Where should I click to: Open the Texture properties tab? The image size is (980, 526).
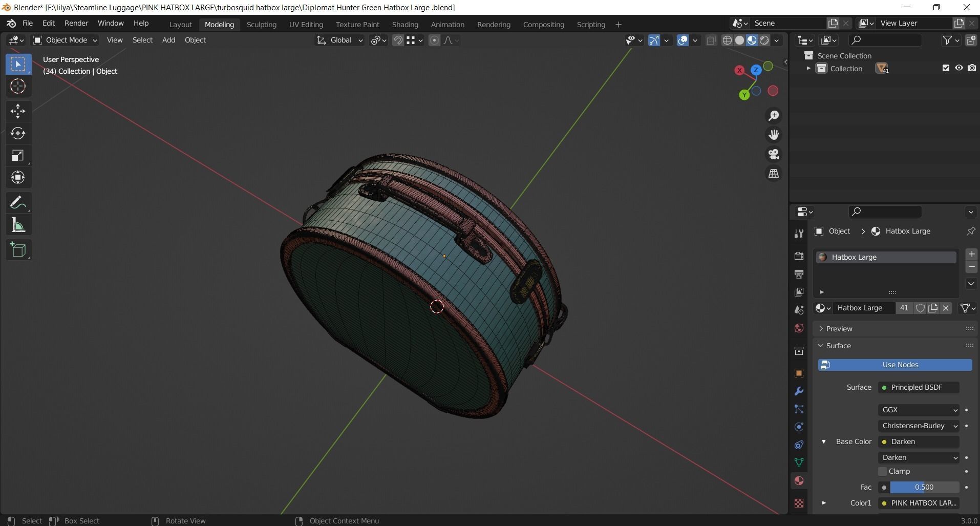point(799,503)
